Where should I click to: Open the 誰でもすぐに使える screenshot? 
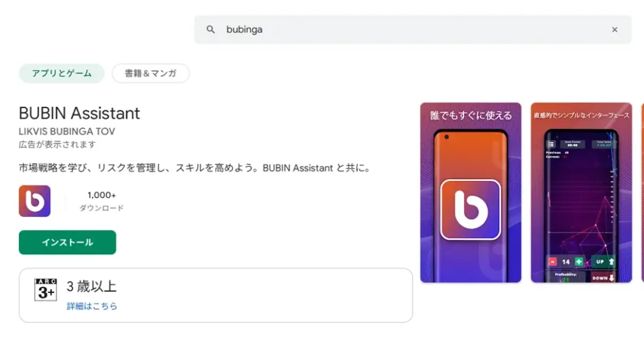pos(470,192)
